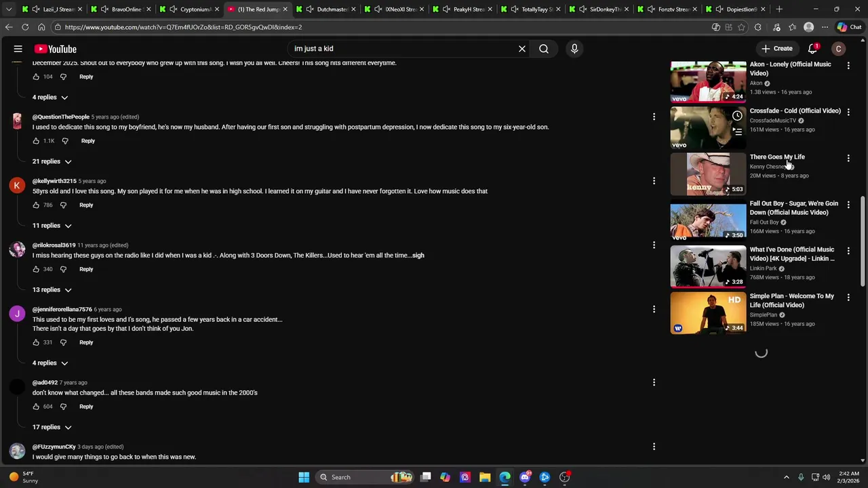
Task: Dislike the @jenniferorellana7576 comment
Action: (x=63, y=342)
